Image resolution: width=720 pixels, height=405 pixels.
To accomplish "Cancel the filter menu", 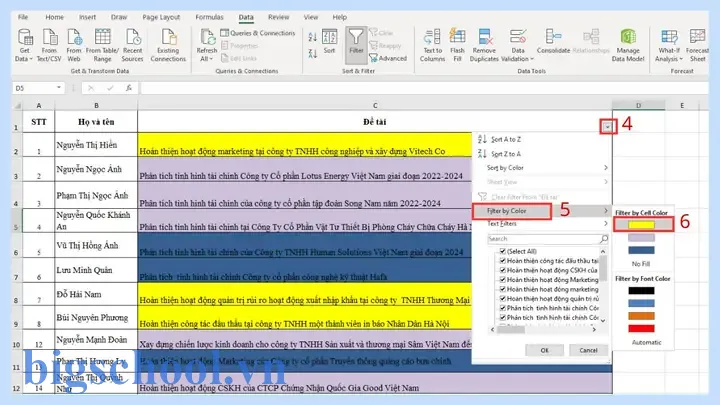I will click(x=588, y=350).
